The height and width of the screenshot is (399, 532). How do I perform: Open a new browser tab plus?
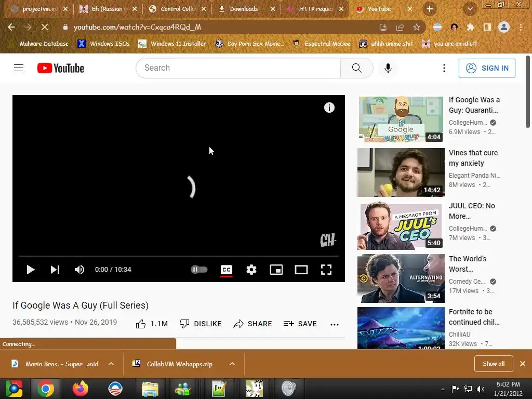pyautogui.click(x=430, y=9)
